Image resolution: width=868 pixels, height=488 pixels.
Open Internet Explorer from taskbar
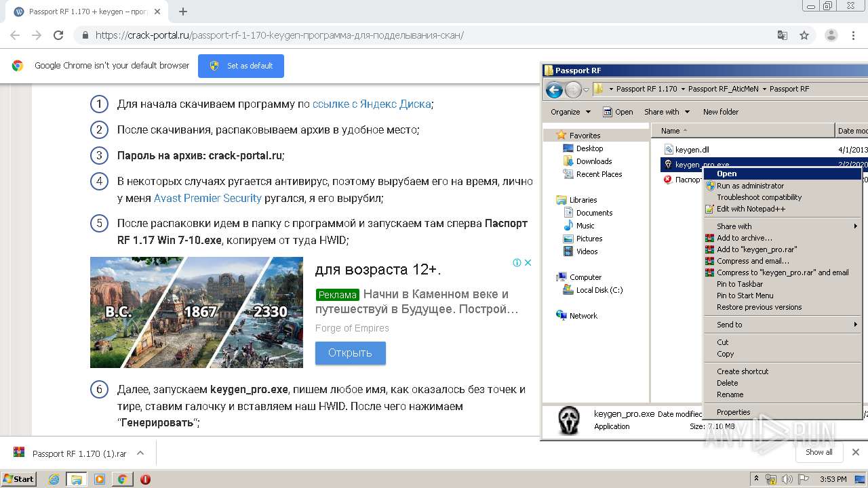coord(54,479)
